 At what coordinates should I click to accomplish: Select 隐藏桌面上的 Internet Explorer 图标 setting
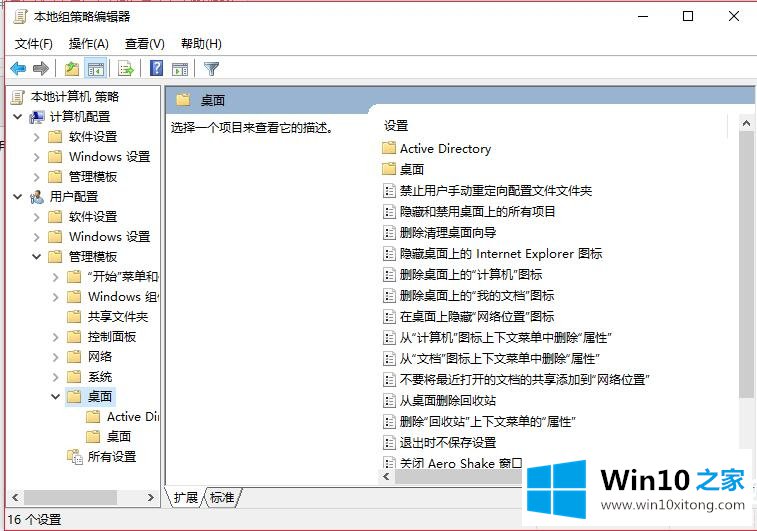tap(501, 253)
